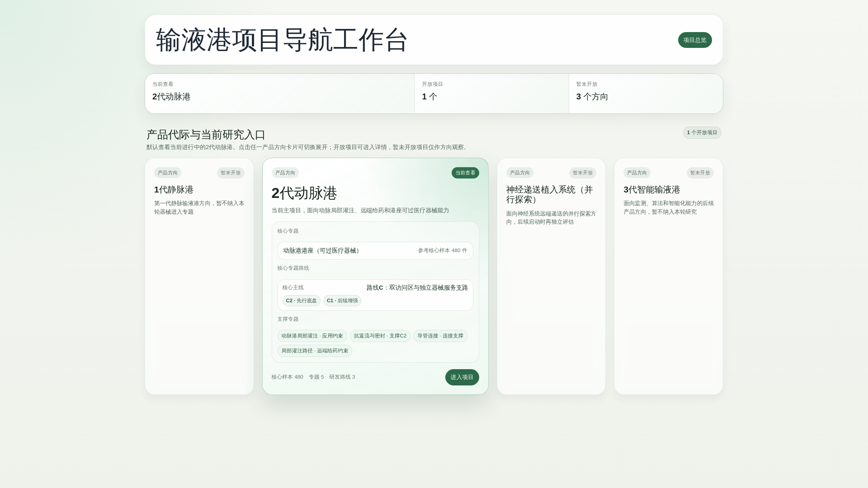Click the 核心专题路线 label
The width and height of the screenshot is (868, 488).
tap(293, 268)
